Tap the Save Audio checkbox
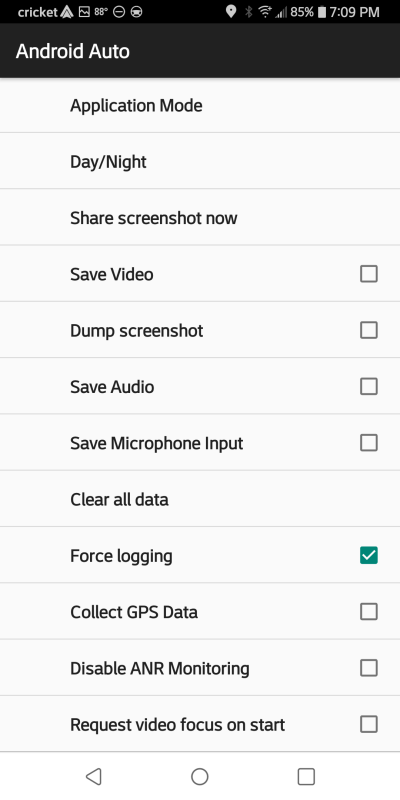This screenshot has width=400, height=800. 369,387
